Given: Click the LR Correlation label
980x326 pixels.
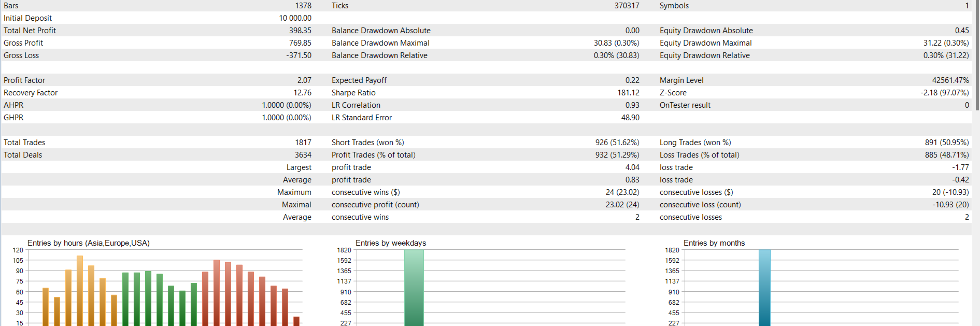Looking at the screenshot, I should [x=356, y=105].
